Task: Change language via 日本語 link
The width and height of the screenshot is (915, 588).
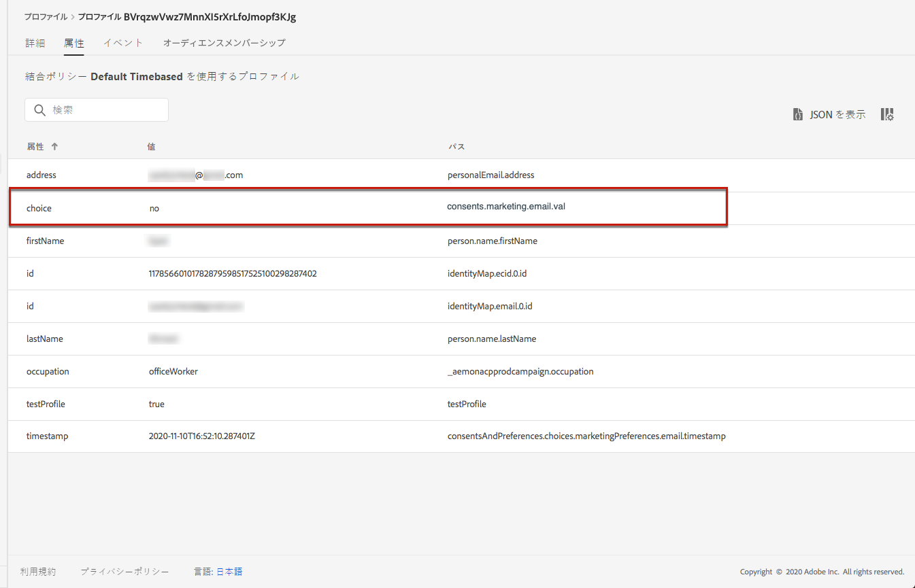Action: (229, 572)
